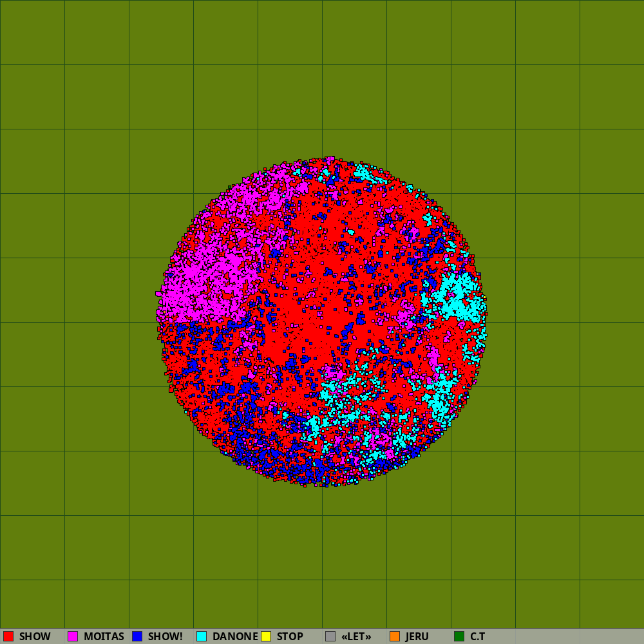Click the cyan DANONE legend swatch
This screenshot has height=644, width=644.
coord(202,636)
